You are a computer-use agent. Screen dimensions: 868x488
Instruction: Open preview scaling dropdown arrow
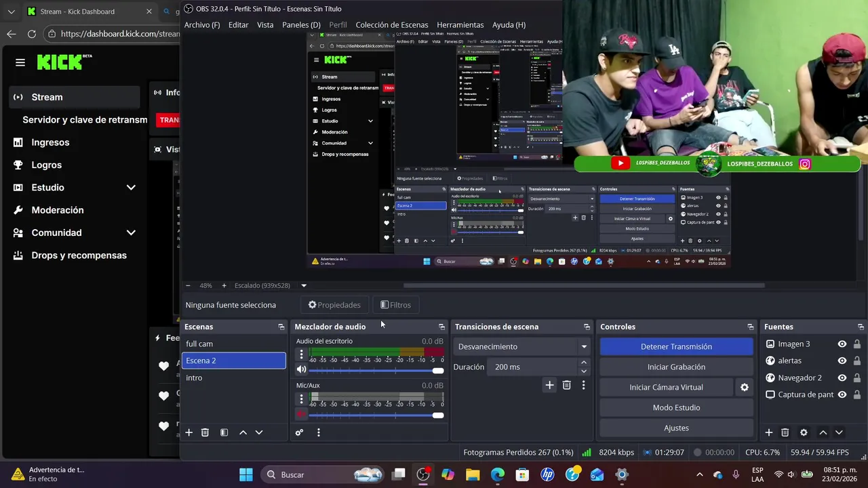coord(304,285)
